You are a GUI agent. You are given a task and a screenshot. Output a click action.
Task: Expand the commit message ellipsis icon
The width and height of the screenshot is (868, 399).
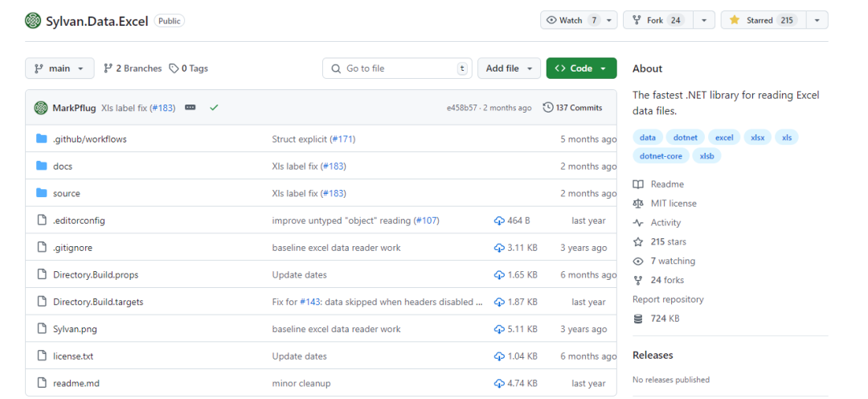point(190,108)
